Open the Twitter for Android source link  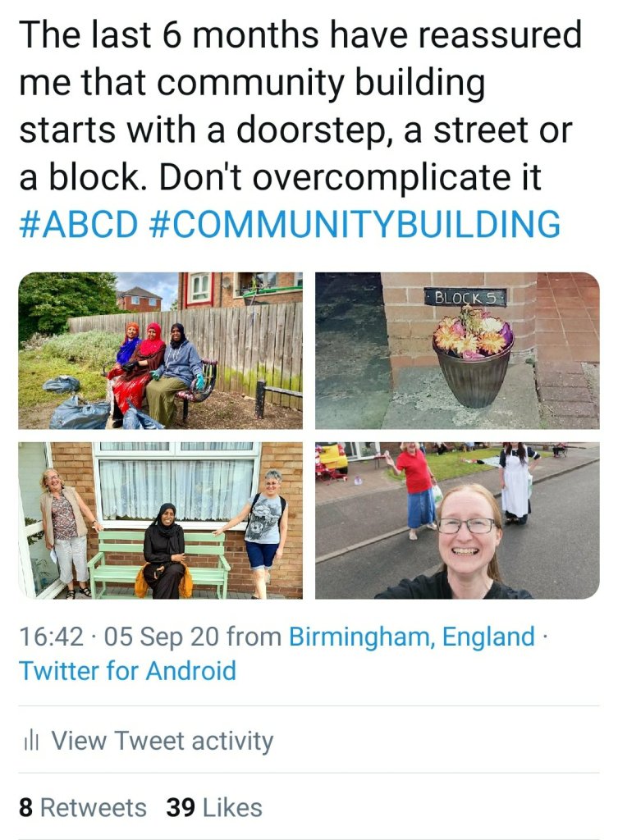(127, 671)
